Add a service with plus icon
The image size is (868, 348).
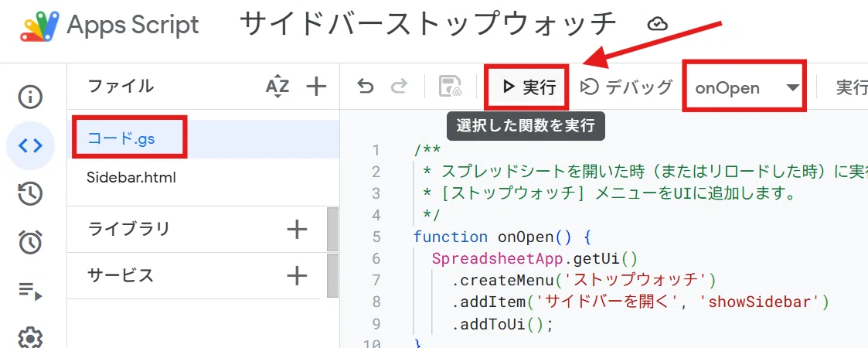[298, 275]
